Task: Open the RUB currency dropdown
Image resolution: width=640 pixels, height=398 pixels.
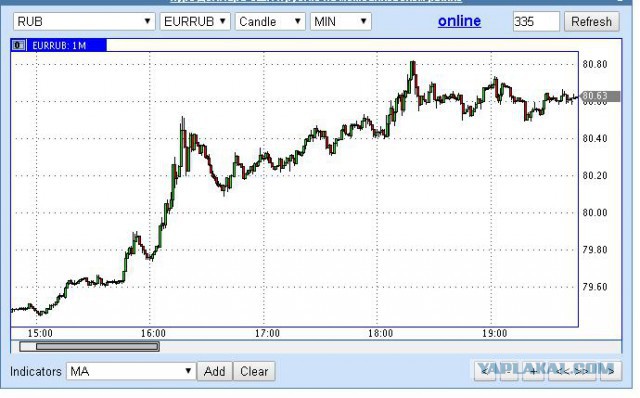Action: pyautogui.click(x=84, y=21)
